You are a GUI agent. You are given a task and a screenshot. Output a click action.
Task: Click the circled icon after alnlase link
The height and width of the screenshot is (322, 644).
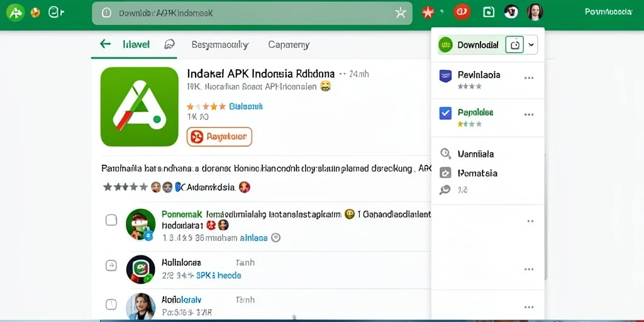[x=276, y=237]
